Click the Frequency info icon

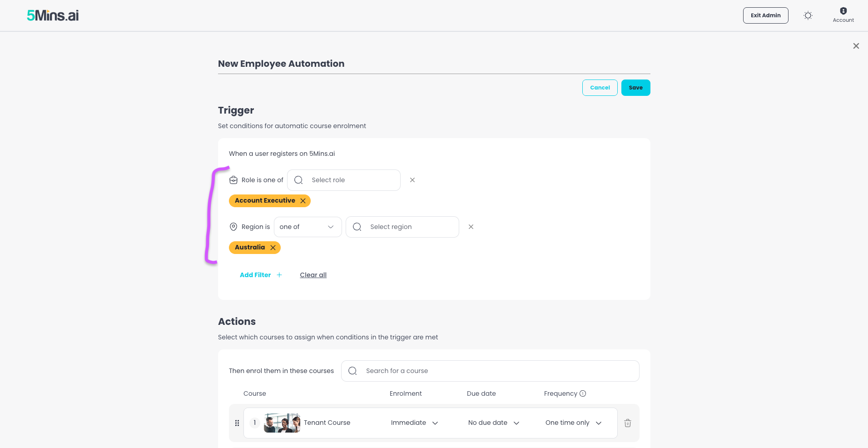pos(583,393)
